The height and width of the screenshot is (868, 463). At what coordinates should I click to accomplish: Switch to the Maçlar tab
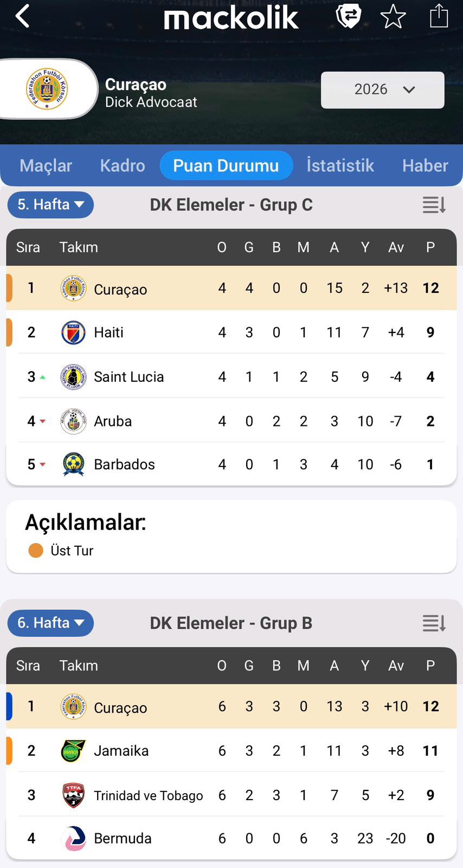(x=46, y=165)
